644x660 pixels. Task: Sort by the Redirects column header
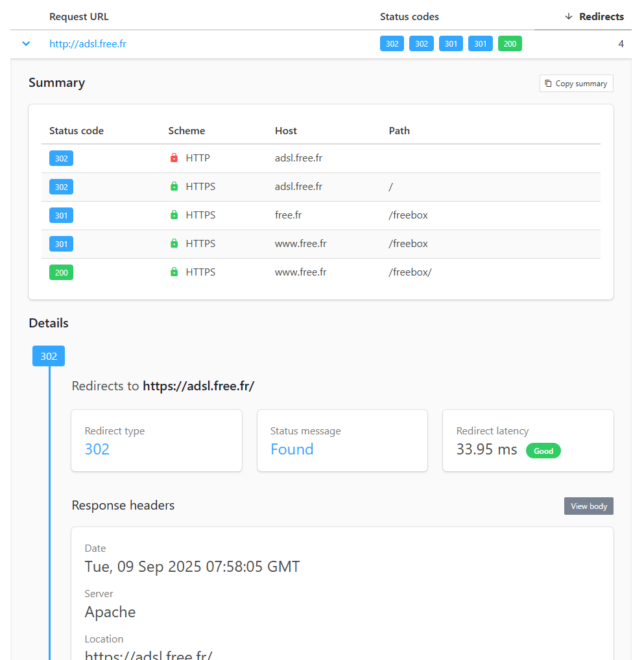(x=601, y=17)
